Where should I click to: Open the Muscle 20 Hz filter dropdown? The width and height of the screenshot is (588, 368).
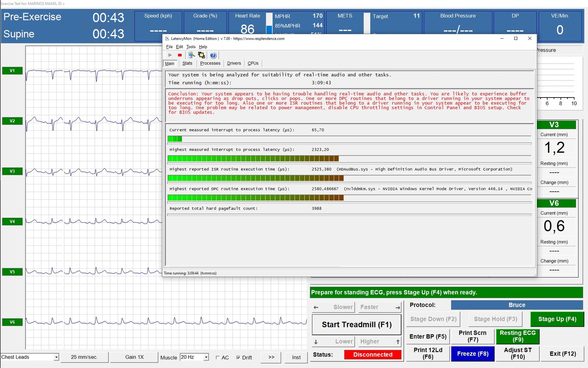(206, 357)
